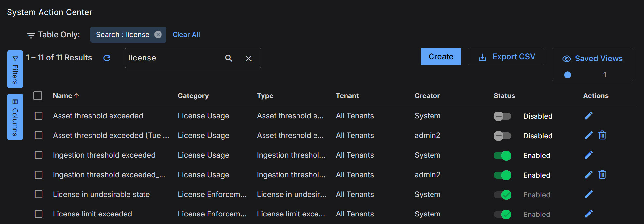The width and height of the screenshot is (644, 224).
Task: Sort by the Category column header
Action: pos(193,96)
